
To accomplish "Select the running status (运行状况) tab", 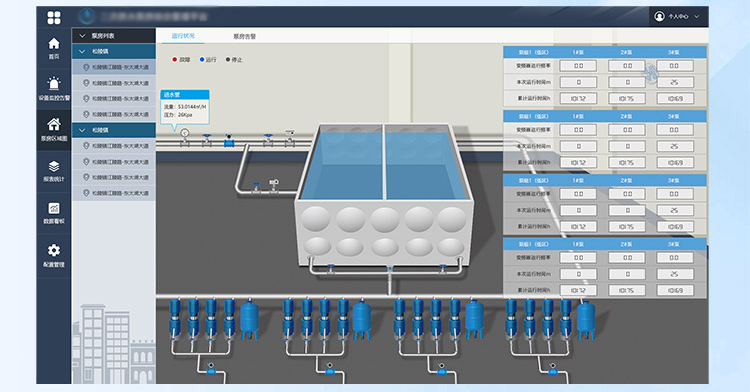I will click(183, 36).
